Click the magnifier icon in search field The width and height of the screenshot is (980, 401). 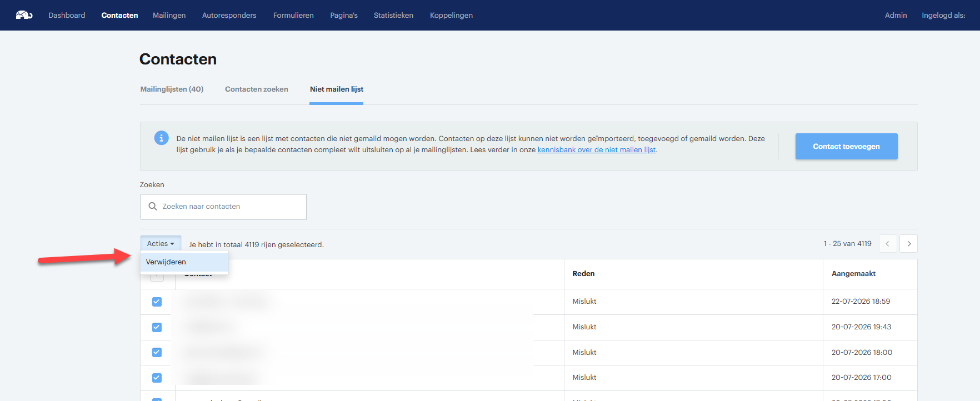(x=153, y=206)
